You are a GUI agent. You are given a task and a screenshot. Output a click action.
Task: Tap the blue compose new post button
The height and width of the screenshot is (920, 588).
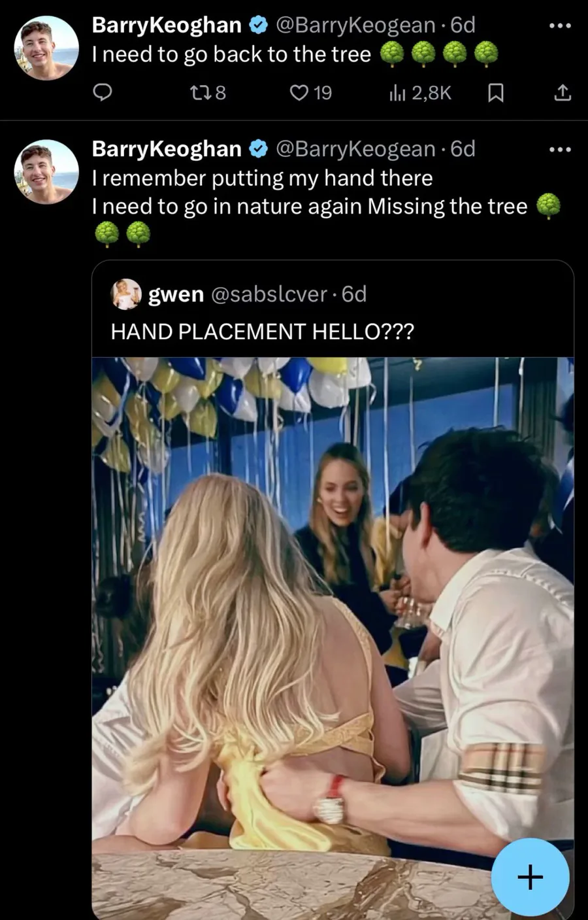(530, 876)
